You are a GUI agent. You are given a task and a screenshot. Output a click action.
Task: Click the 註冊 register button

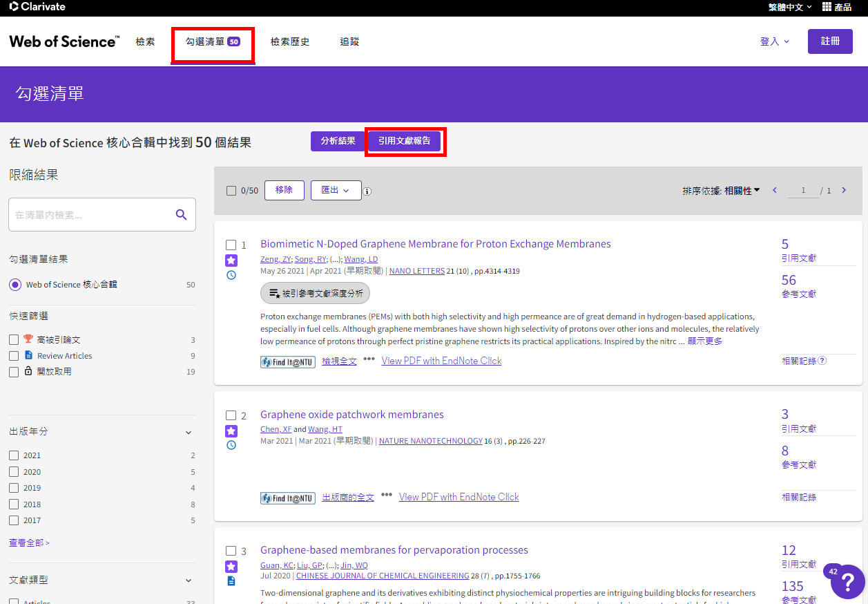pyautogui.click(x=831, y=41)
